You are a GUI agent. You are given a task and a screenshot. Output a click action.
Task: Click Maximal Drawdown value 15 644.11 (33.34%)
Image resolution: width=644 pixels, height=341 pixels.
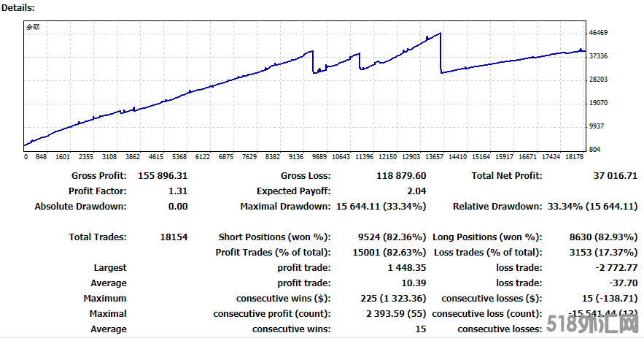(x=381, y=206)
